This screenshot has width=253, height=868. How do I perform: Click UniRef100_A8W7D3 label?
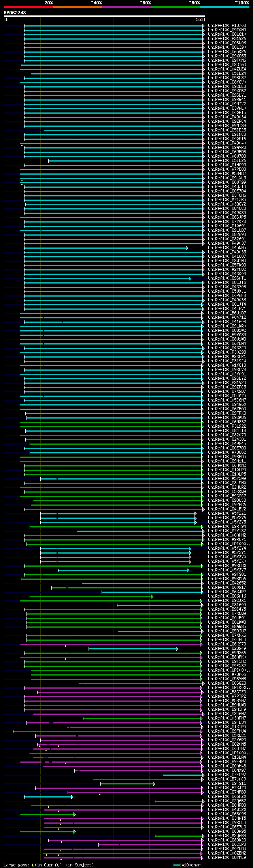227,156
